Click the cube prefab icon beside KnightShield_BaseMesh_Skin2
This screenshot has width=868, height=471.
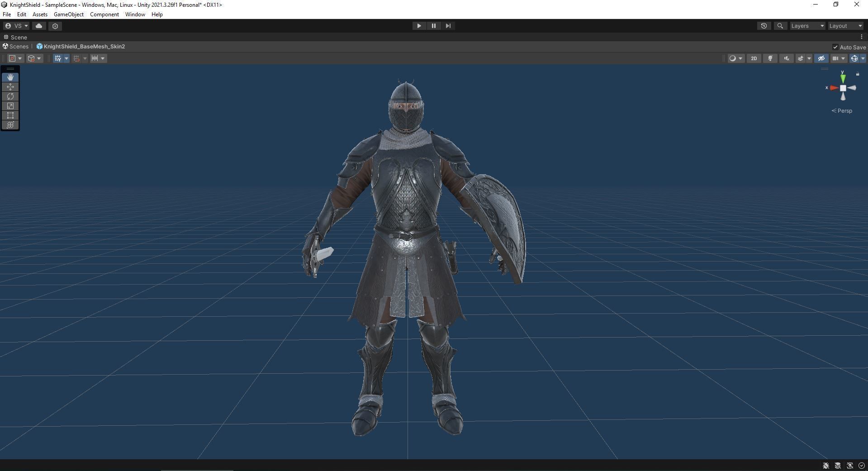click(x=39, y=47)
